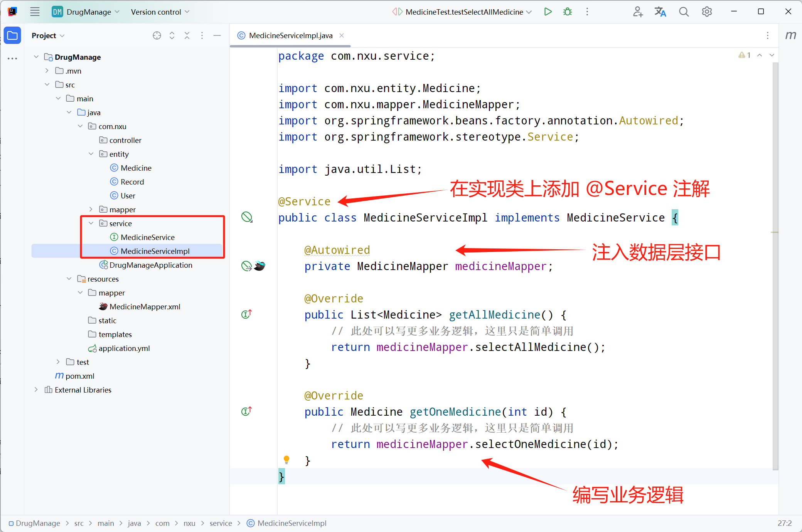Image resolution: width=802 pixels, height=532 pixels.
Task: Open Search Everywhere magnifier icon
Action: [x=684, y=12]
